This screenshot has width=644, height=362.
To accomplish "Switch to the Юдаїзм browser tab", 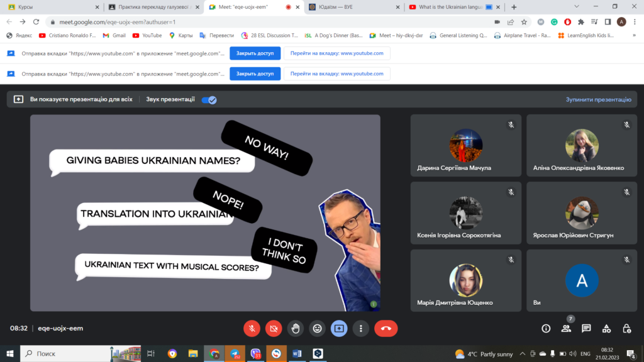I will pyautogui.click(x=352, y=7).
